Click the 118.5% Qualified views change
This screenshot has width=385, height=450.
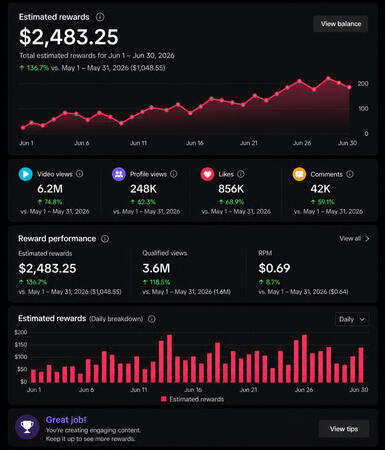(x=156, y=282)
